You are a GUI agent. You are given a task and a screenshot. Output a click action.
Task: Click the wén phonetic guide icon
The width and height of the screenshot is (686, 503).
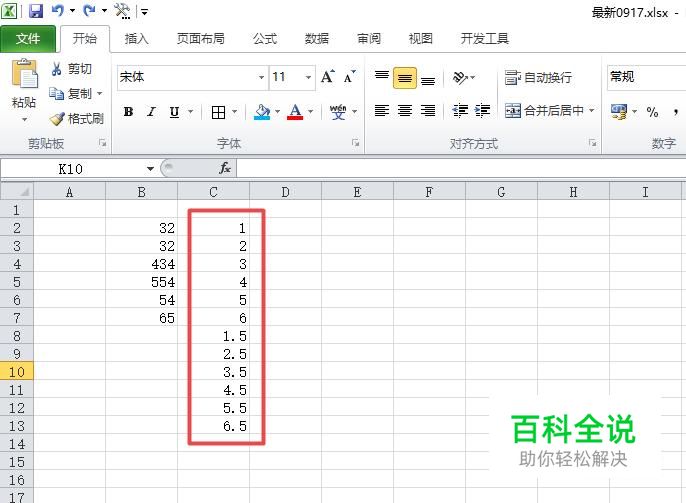(338, 112)
